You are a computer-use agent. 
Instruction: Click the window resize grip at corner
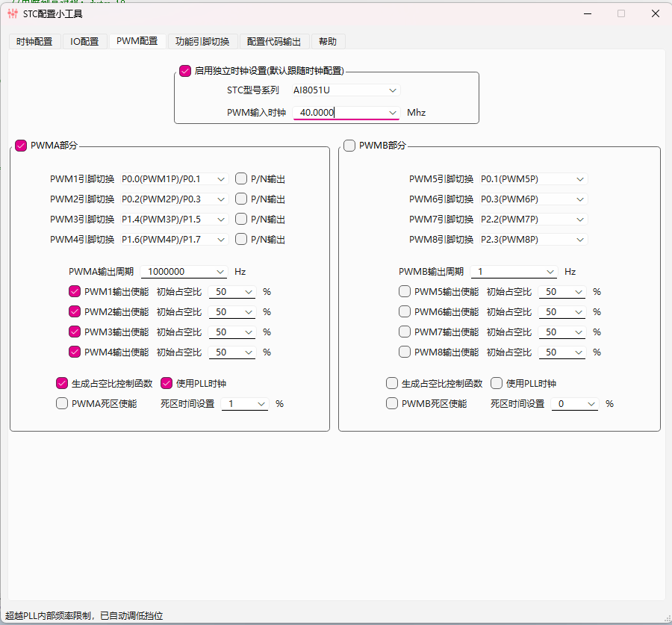point(668,618)
